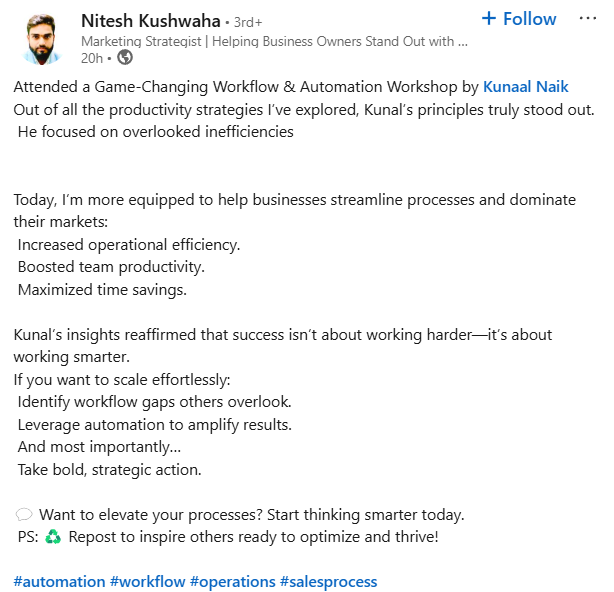Open the #automation hashtag

59,581
